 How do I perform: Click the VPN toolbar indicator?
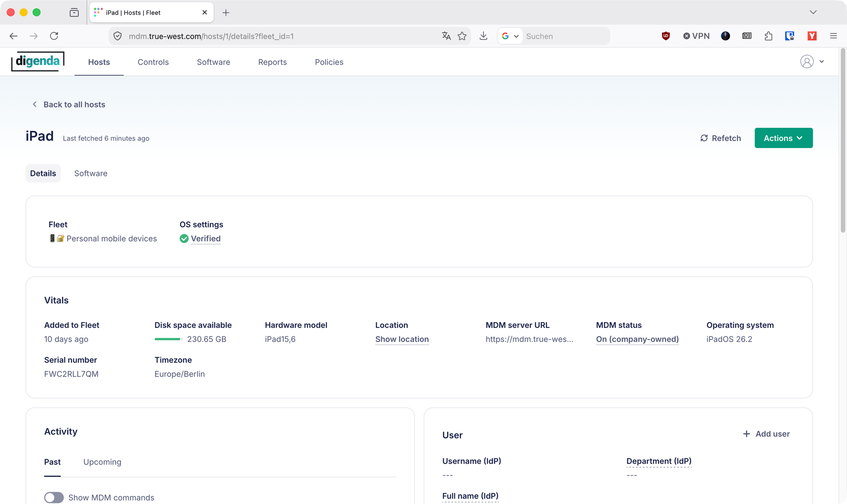click(x=696, y=36)
